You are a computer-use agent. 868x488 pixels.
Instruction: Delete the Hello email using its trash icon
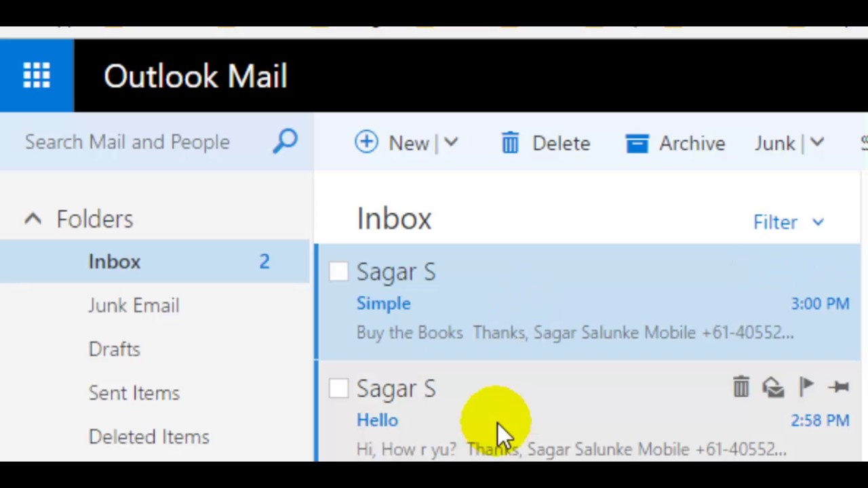coord(741,387)
